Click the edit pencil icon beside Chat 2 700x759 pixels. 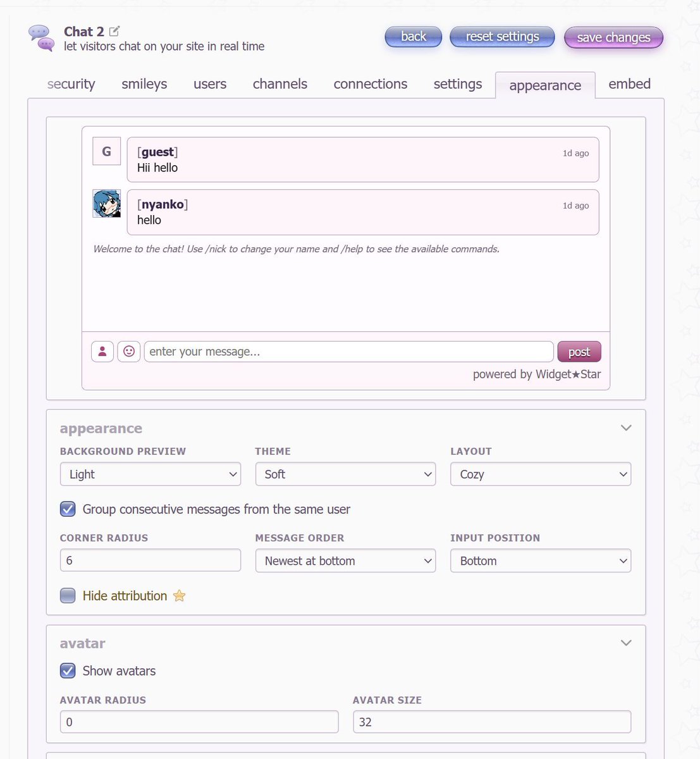(x=114, y=31)
